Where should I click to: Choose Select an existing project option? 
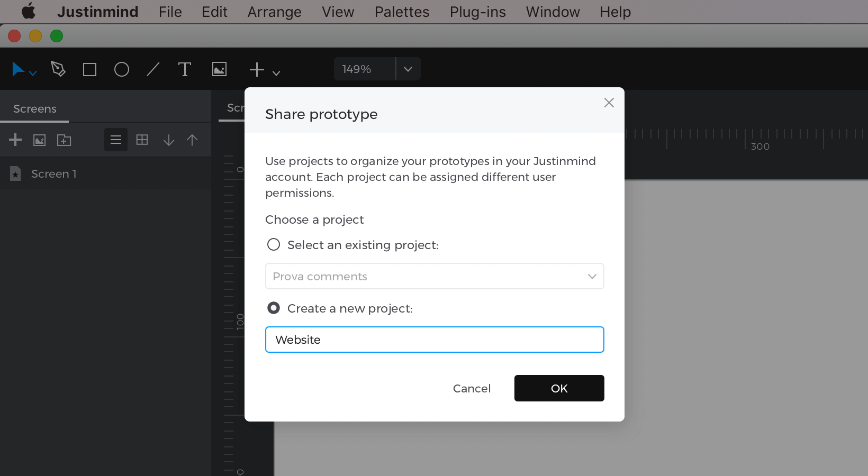coord(274,244)
